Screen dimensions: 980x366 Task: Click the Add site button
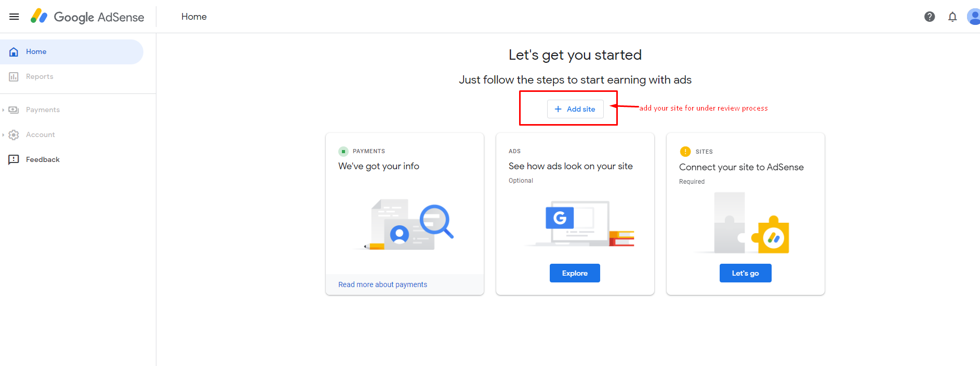[575, 109]
